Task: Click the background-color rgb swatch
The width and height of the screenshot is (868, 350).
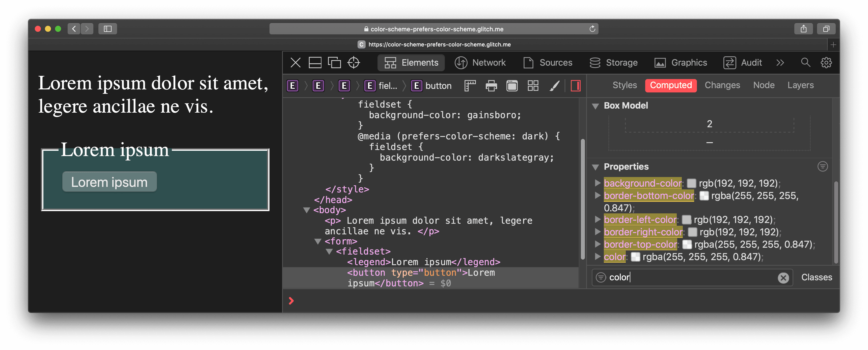Action: click(x=691, y=183)
